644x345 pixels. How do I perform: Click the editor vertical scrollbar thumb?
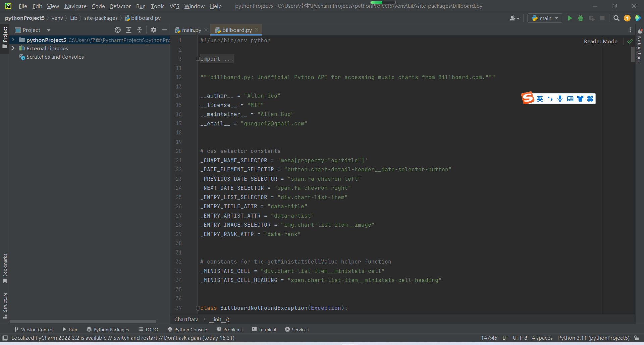[x=633, y=54]
